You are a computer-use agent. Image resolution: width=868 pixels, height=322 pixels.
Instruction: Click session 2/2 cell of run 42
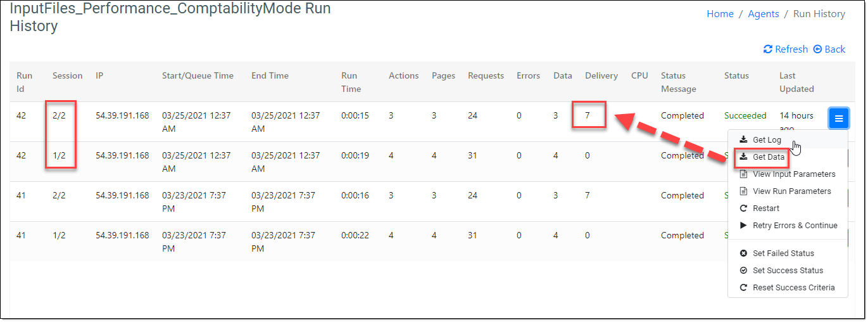59,116
